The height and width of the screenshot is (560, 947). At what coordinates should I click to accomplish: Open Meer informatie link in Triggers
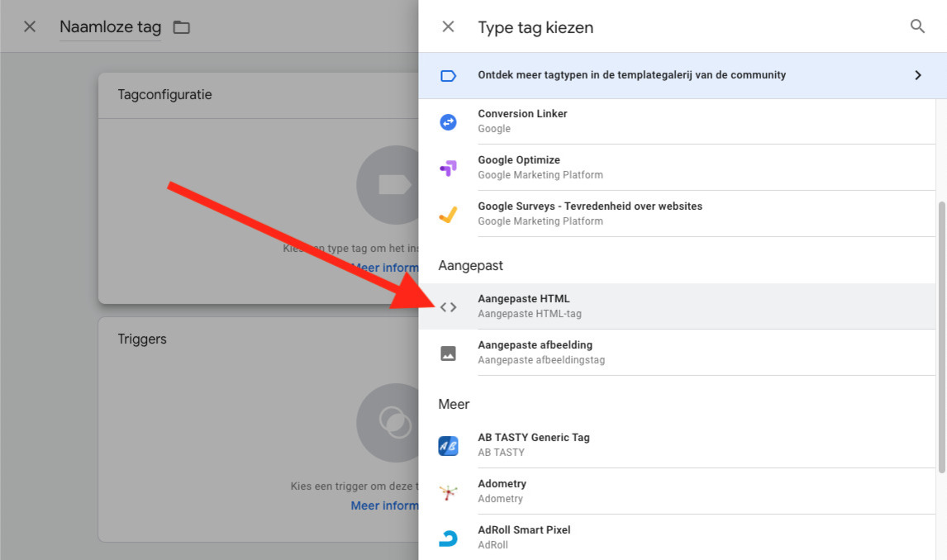pyautogui.click(x=385, y=505)
